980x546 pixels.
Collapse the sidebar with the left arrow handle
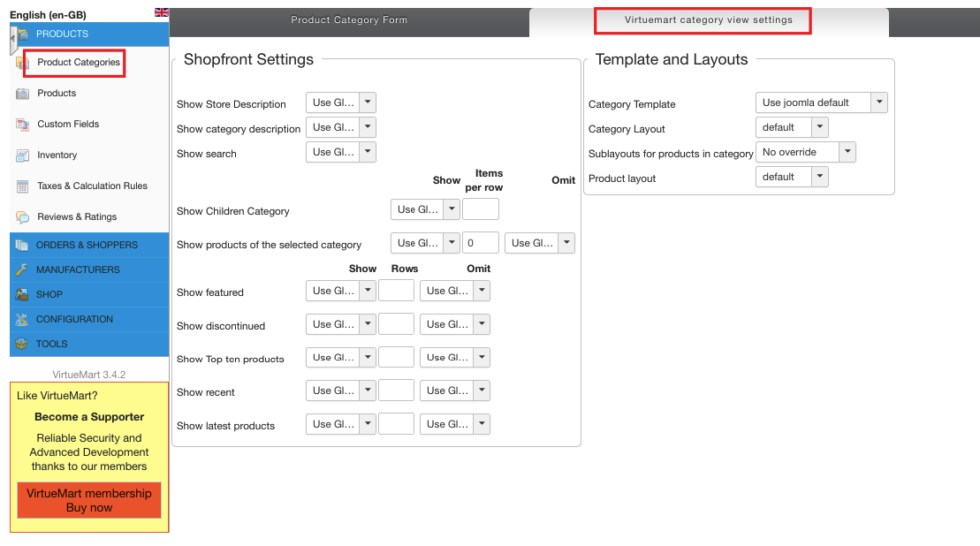(13, 40)
